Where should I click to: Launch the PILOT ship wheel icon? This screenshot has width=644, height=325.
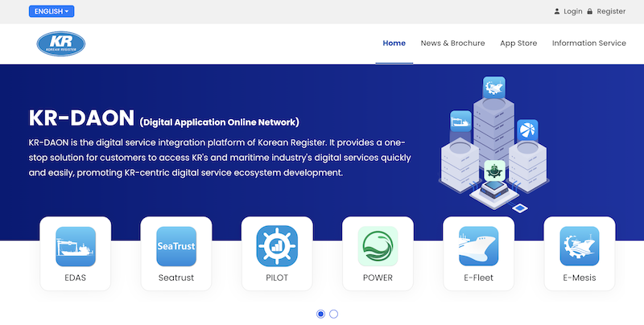(x=277, y=246)
